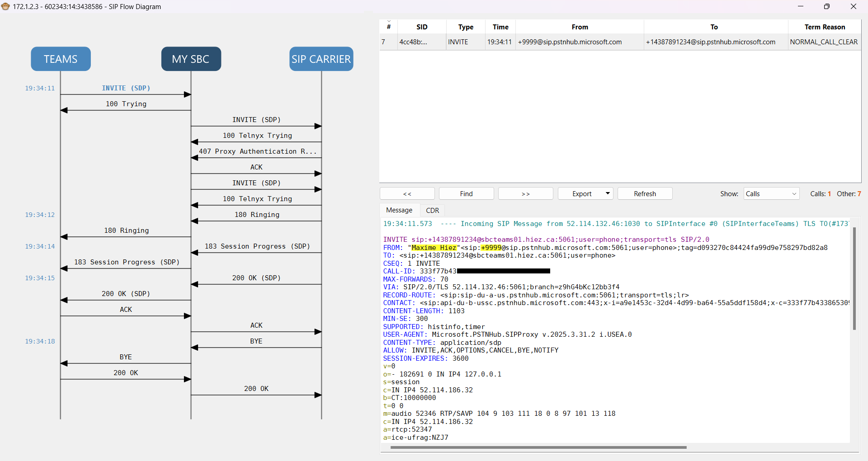Go to next result with >> button

pos(525,193)
